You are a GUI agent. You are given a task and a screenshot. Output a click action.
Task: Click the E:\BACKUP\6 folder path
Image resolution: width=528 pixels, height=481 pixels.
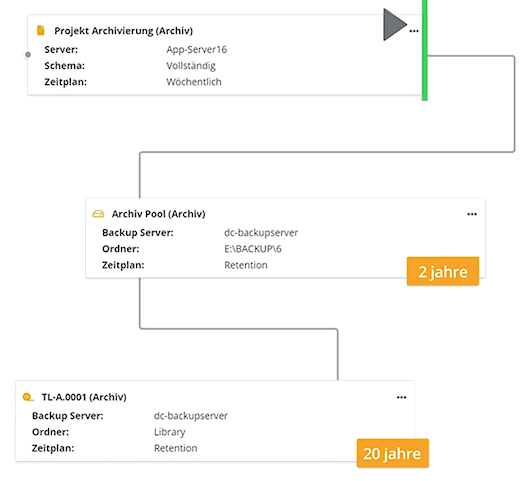pos(253,249)
